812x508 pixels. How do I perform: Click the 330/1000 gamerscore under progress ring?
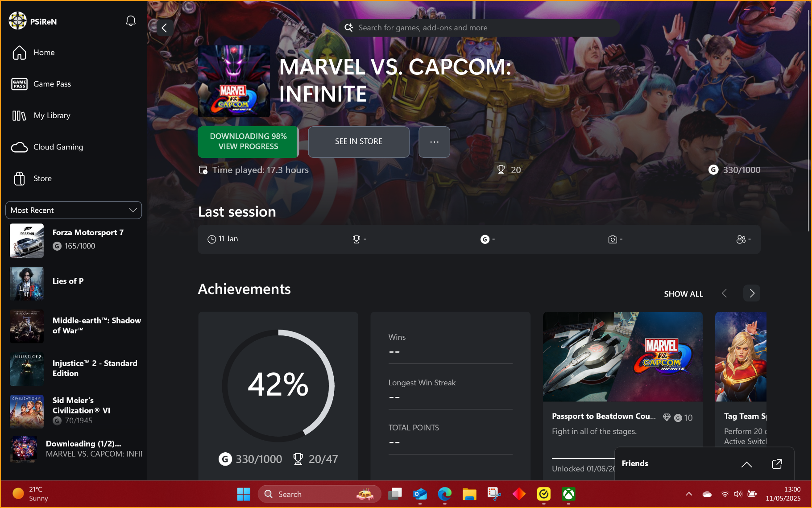(250, 459)
